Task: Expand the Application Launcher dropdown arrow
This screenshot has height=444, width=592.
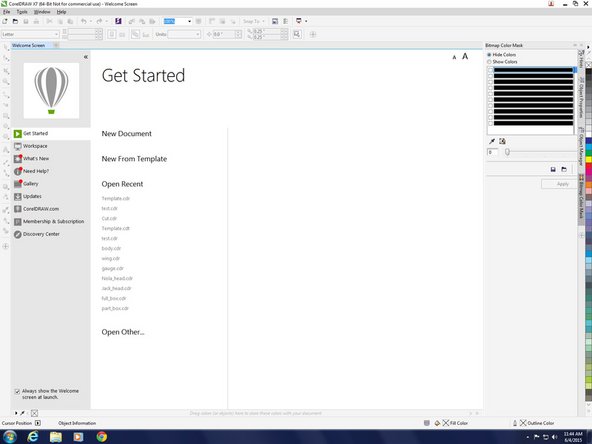Action: pos(306,21)
